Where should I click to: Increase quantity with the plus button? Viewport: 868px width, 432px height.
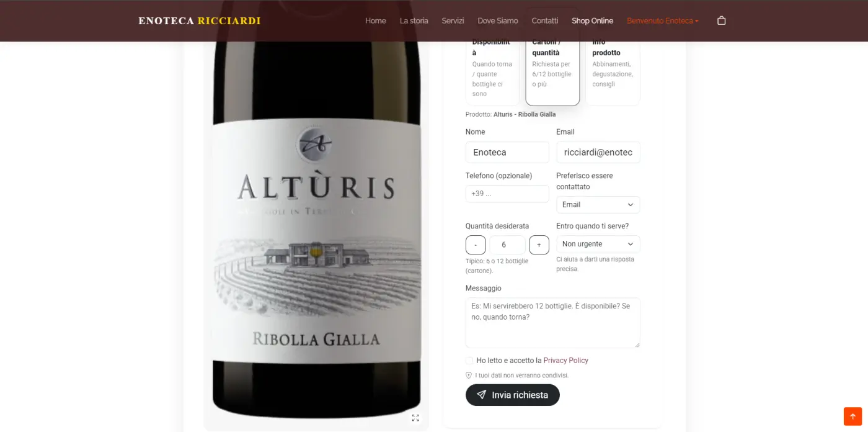coord(539,245)
